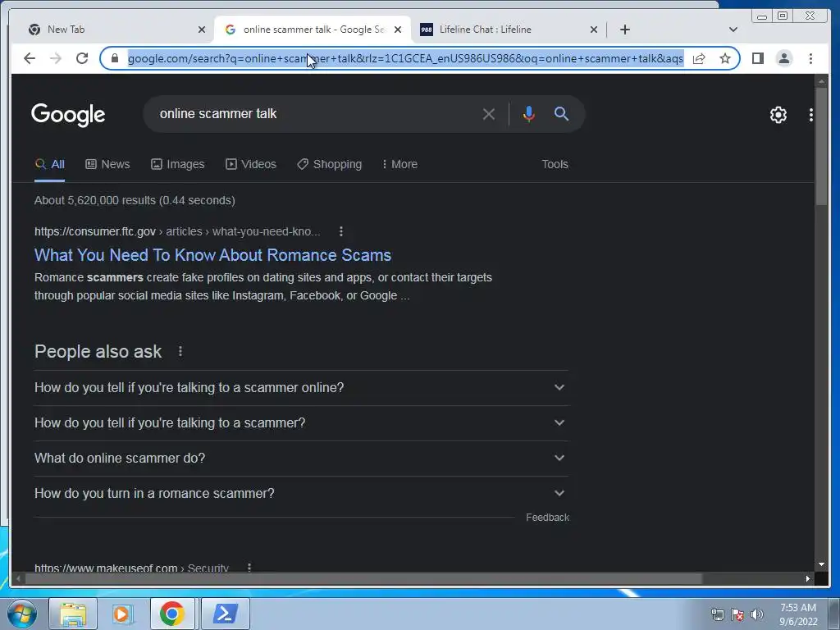Click the horizontal scrollbar thumb
840x630 pixels.
[x=364, y=578]
